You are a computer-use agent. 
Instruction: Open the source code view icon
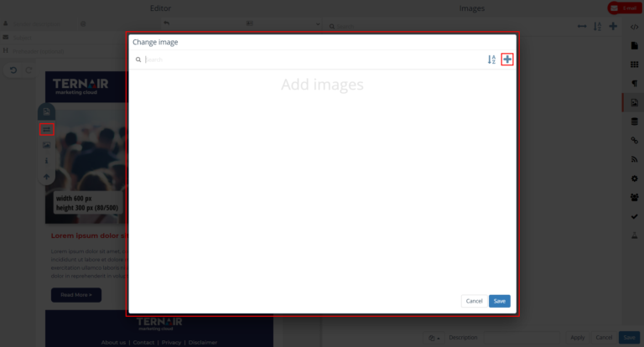click(x=635, y=27)
